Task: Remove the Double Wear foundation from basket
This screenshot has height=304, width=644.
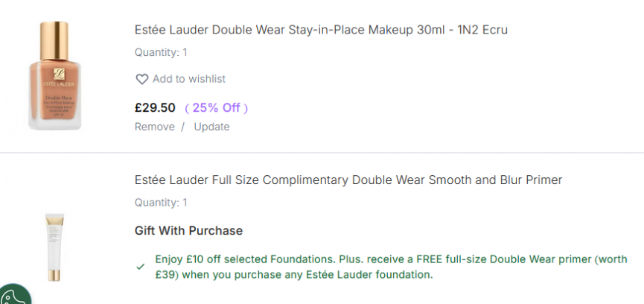Action: click(x=154, y=127)
